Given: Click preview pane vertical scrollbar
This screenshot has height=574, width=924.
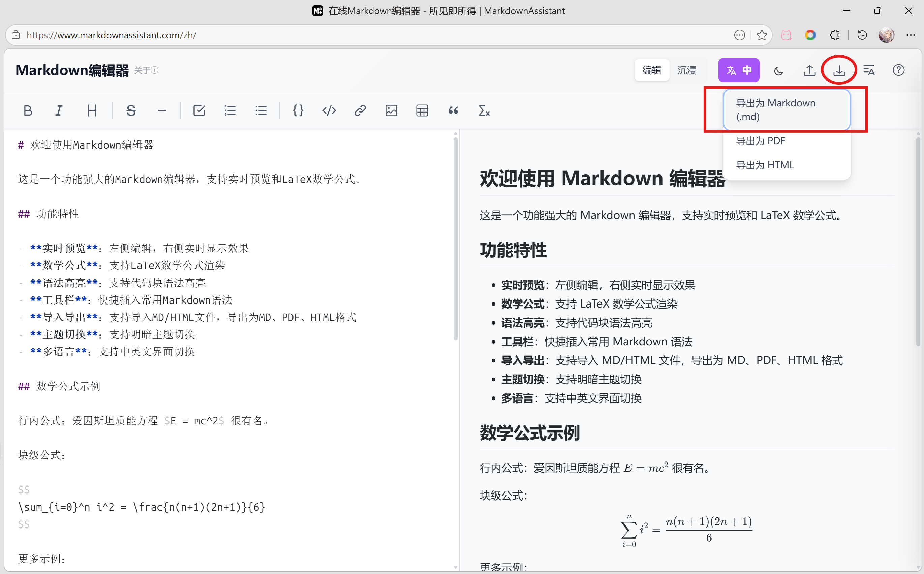Looking at the screenshot, I should [918, 242].
